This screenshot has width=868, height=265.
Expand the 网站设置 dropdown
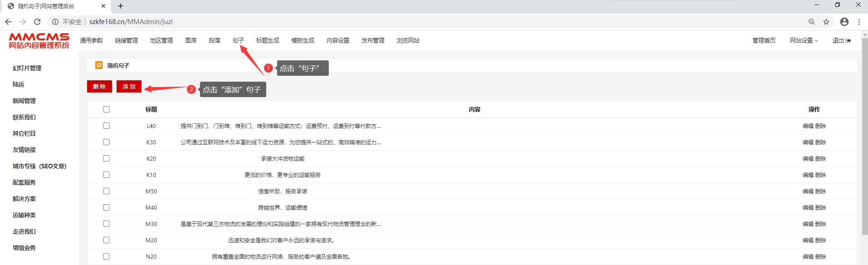tap(804, 40)
